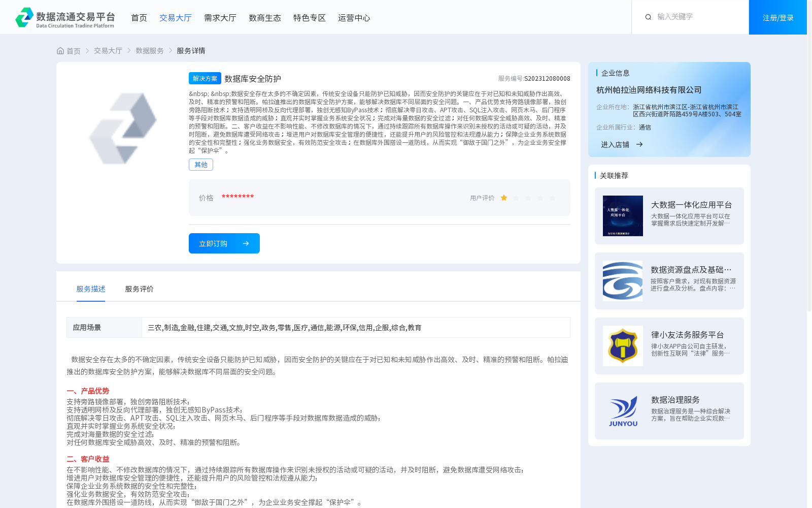Open 数据治理服务 title
812x508 pixels.
pyautogui.click(x=675, y=400)
